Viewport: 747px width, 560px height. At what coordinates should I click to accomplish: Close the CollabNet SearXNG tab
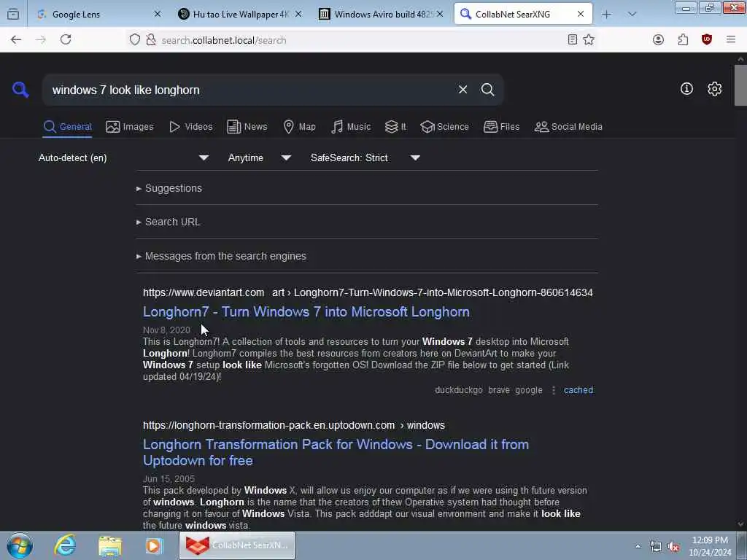(581, 15)
